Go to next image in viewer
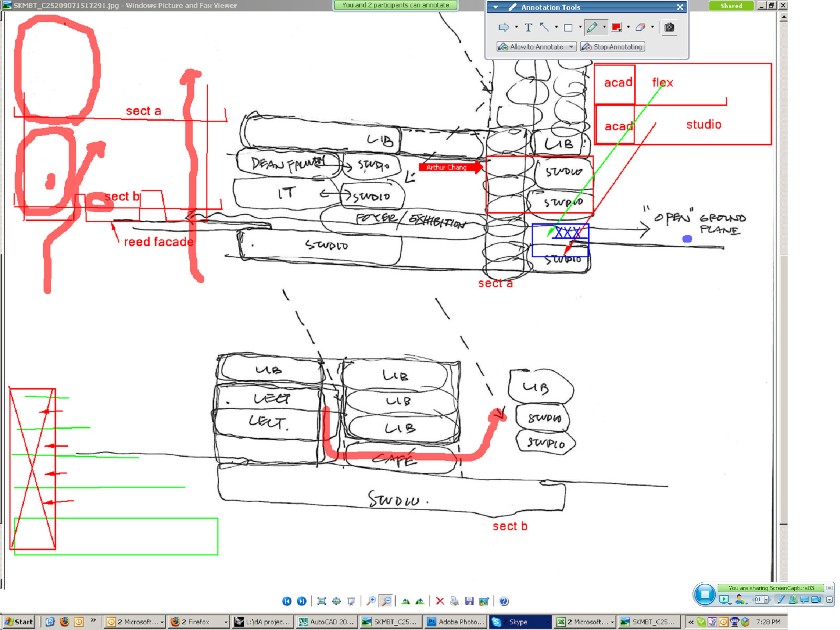This screenshot has height=630, width=840. pos(301,601)
